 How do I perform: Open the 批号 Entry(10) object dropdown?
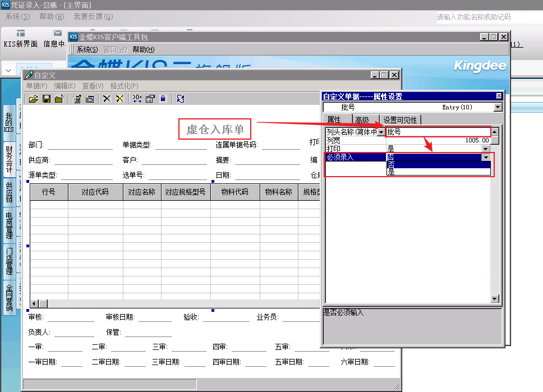[x=498, y=107]
